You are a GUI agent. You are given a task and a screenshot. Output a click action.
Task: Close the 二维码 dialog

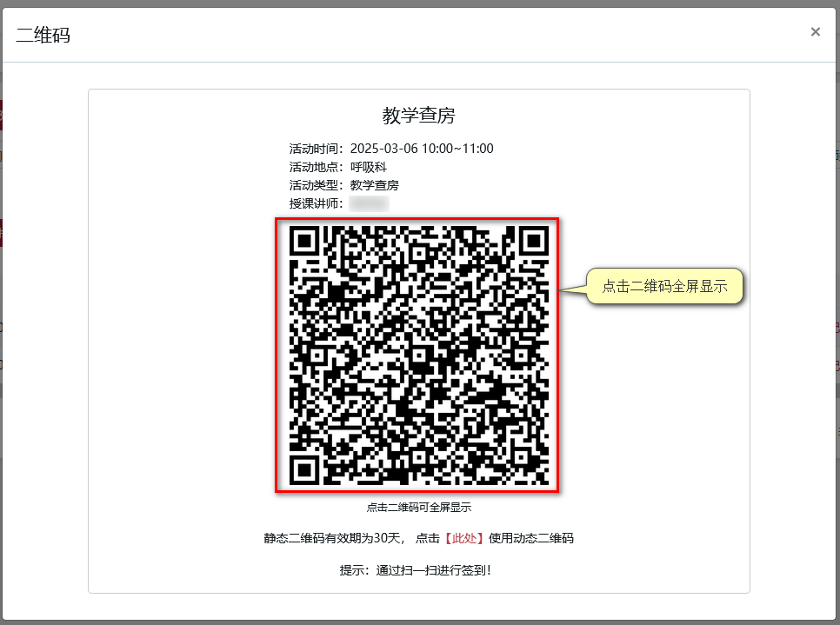[x=815, y=32]
